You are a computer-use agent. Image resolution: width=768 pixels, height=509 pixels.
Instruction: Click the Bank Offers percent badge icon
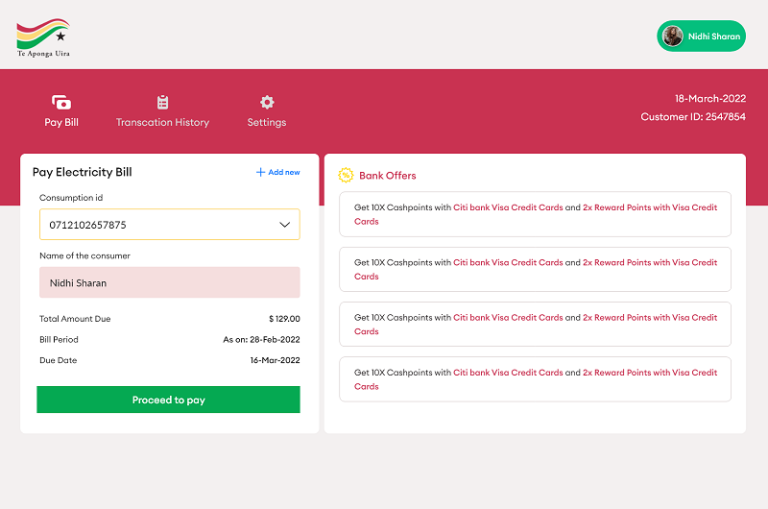coord(346,175)
